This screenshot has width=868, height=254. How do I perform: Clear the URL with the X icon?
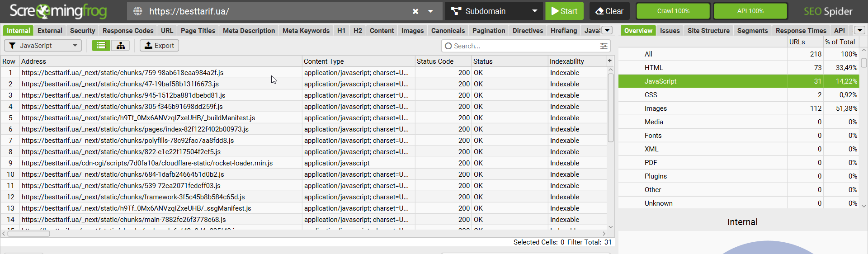pos(415,11)
